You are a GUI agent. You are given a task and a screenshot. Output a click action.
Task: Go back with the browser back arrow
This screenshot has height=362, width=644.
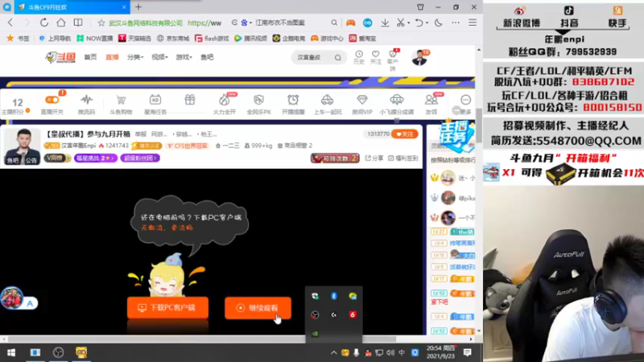coord(10,23)
